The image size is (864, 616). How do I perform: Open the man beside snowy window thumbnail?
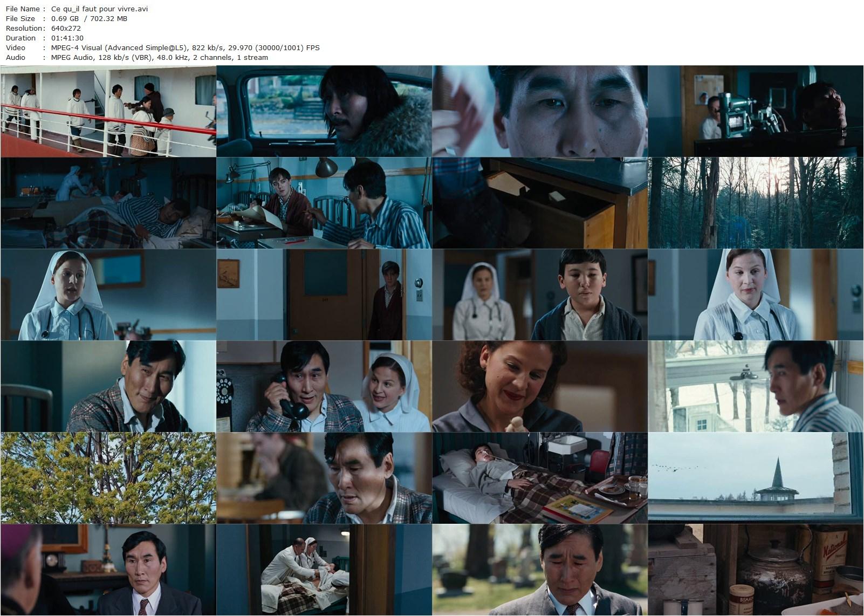[756, 386]
